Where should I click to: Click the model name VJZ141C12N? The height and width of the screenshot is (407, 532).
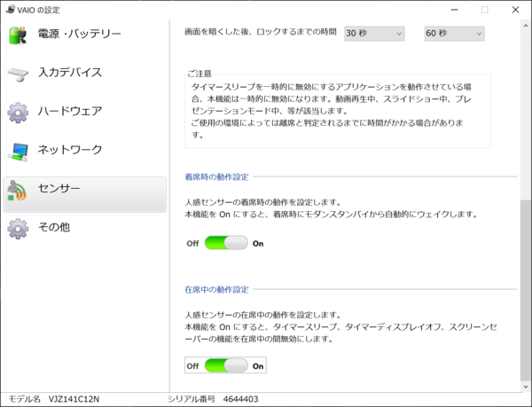(74, 399)
